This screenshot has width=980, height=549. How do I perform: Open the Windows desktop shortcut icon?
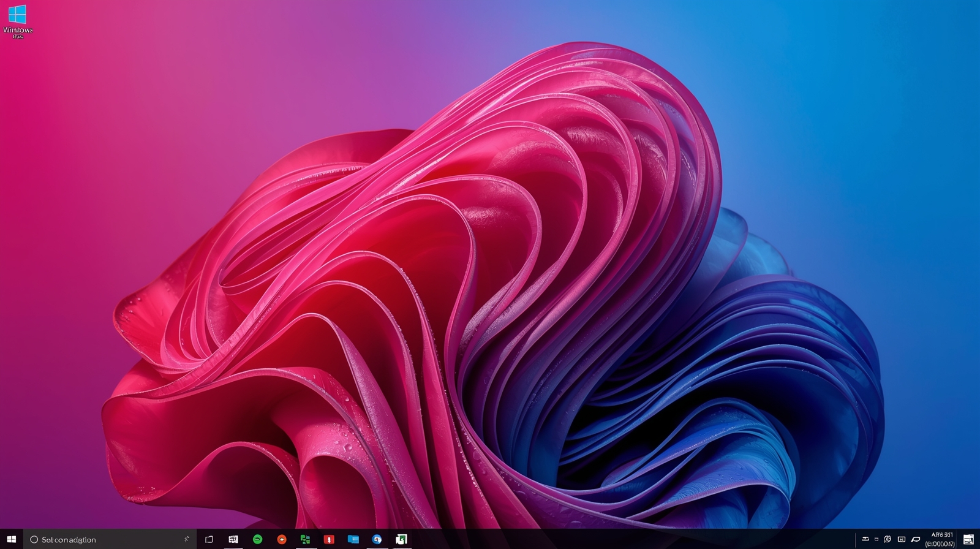17,21
